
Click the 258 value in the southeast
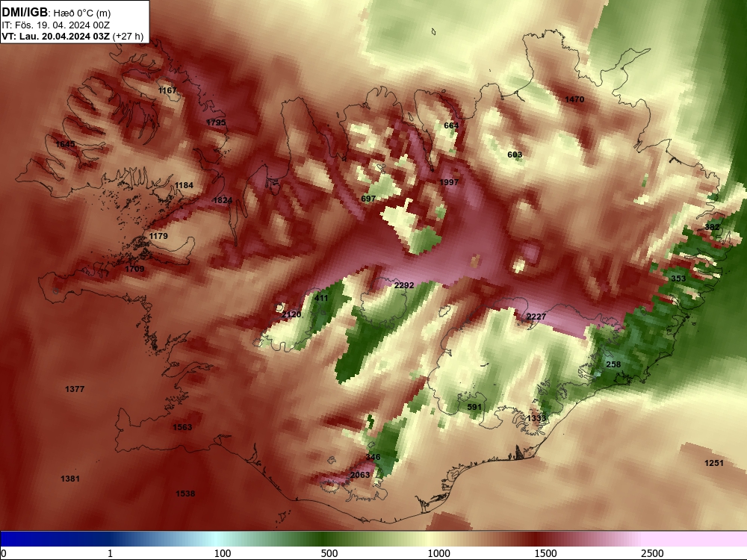pyautogui.click(x=613, y=365)
